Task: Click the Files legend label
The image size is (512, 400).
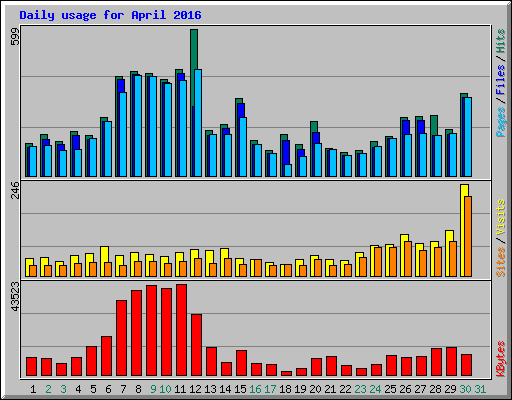Action: [500, 80]
